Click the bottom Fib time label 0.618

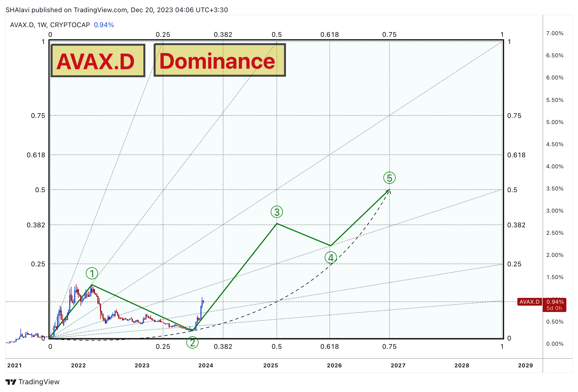point(330,347)
